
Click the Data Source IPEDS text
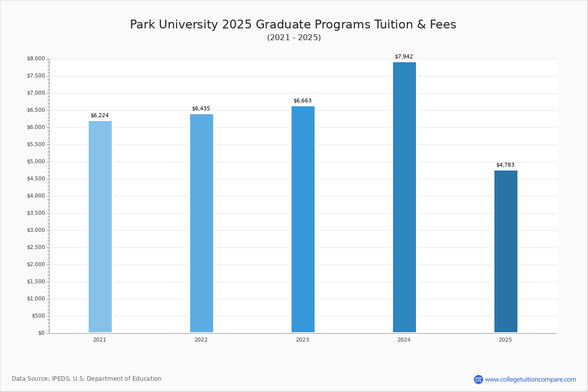click(x=87, y=379)
